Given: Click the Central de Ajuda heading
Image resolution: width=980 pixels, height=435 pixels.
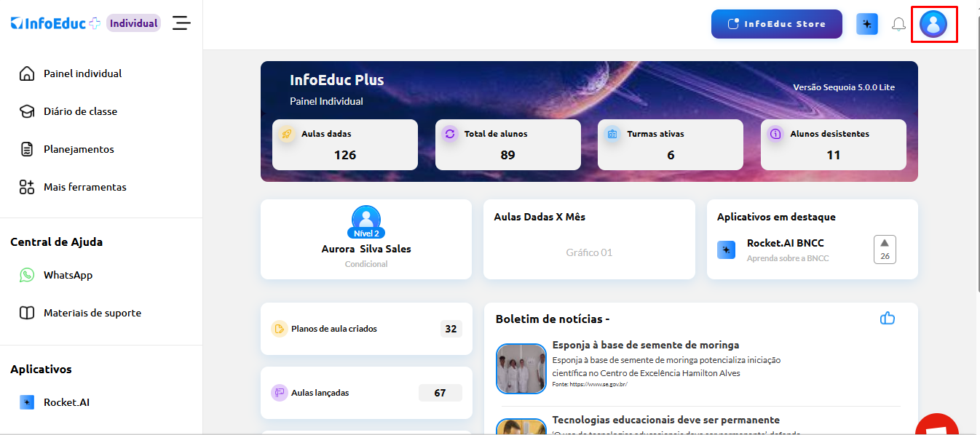Looking at the screenshot, I should (57, 242).
